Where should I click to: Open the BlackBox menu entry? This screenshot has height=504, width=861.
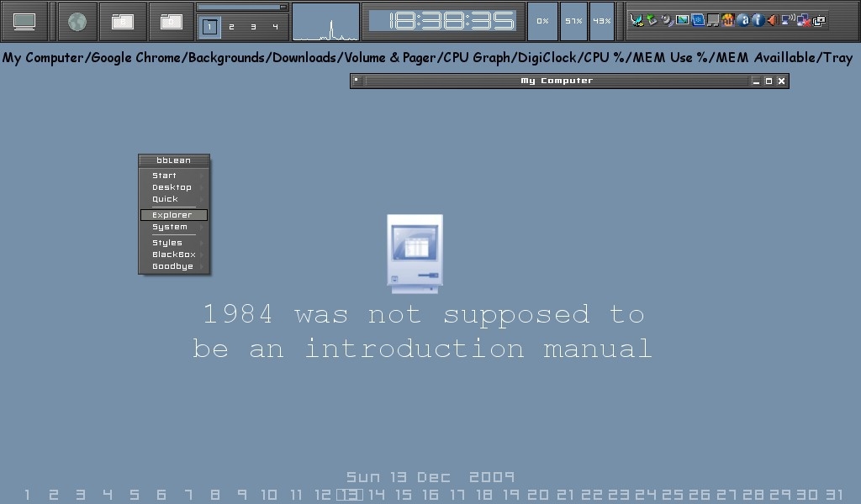(173, 255)
